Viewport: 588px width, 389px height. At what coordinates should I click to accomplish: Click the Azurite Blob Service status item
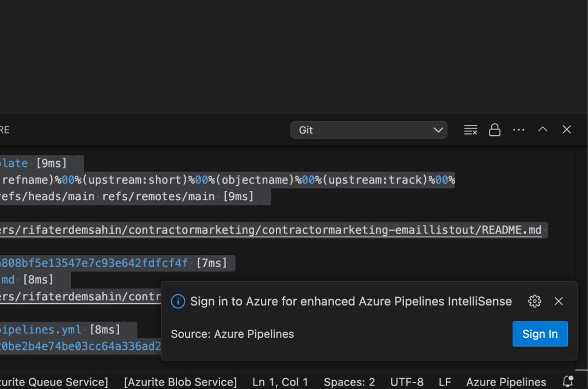pyautogui.click(x=180, y=382)
